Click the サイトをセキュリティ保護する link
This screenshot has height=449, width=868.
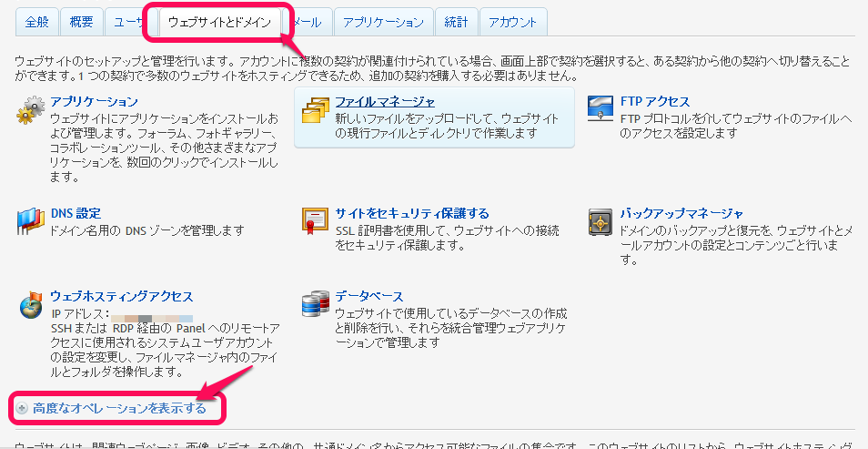click(412, 213)
